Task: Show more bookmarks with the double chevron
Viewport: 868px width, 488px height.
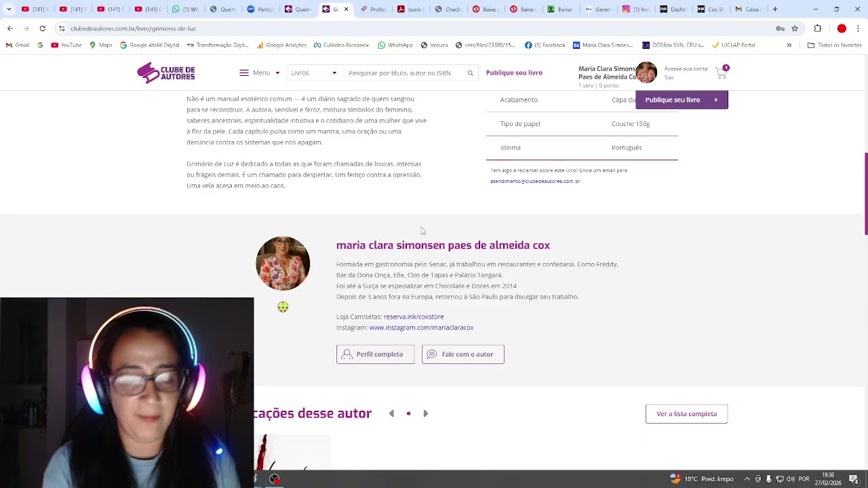Action: click(789, 45)
